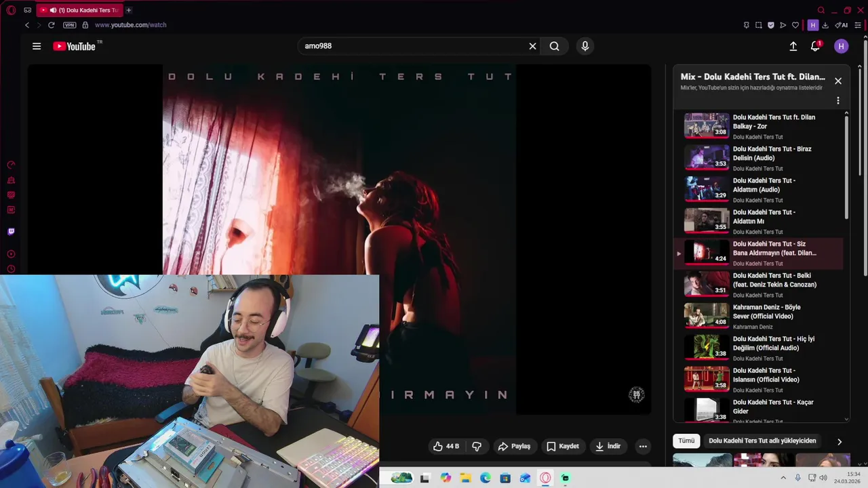This screenshot has width=868, height=488.
Task: Open the Copilot taskbar icon
Action: coord(445,478)
